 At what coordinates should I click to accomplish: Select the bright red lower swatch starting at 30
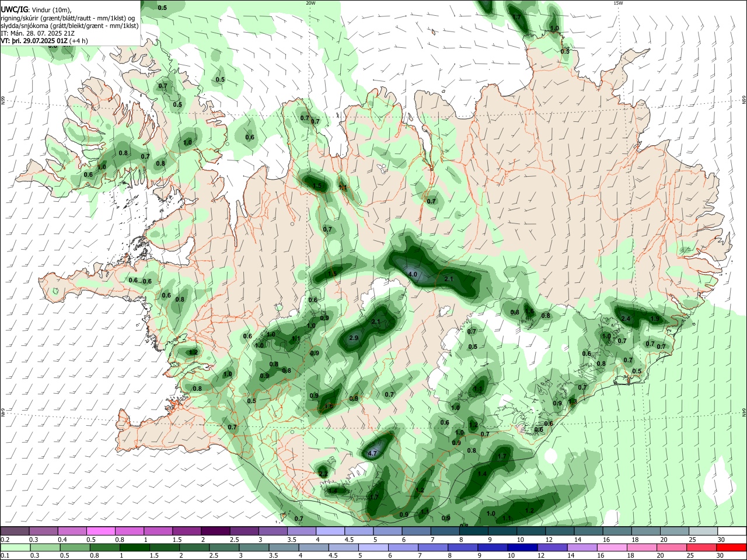(x=731, y=547)
